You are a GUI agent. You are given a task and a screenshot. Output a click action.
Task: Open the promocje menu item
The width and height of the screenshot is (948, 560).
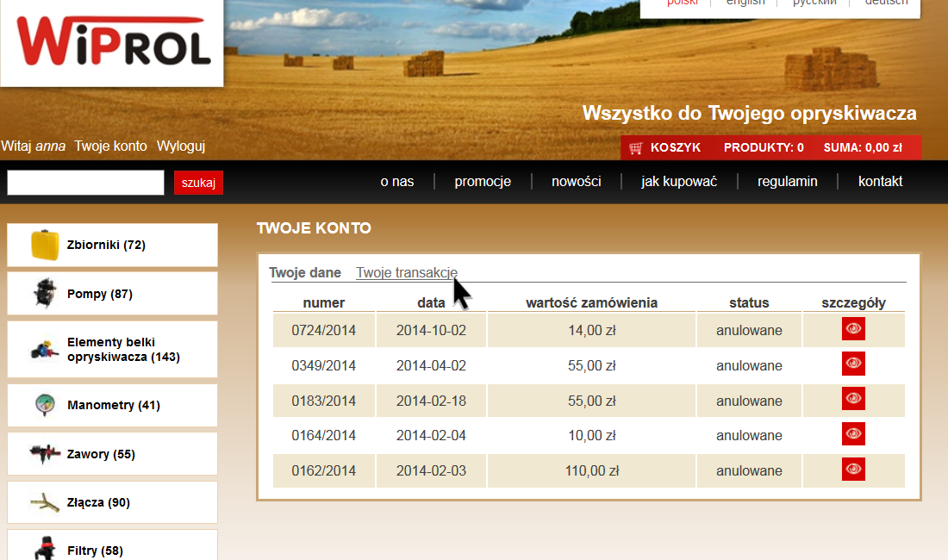pyautogui.click(x=483, y=181)
